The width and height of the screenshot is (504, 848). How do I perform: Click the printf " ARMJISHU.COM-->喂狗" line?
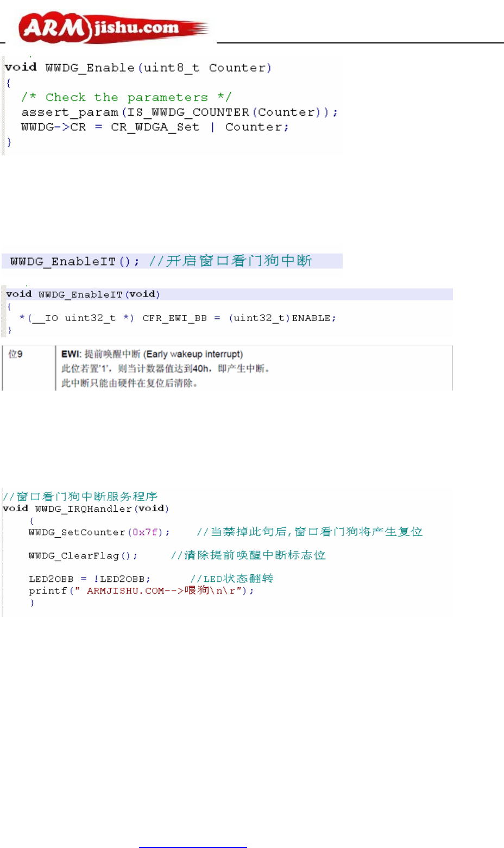(141, 591)
